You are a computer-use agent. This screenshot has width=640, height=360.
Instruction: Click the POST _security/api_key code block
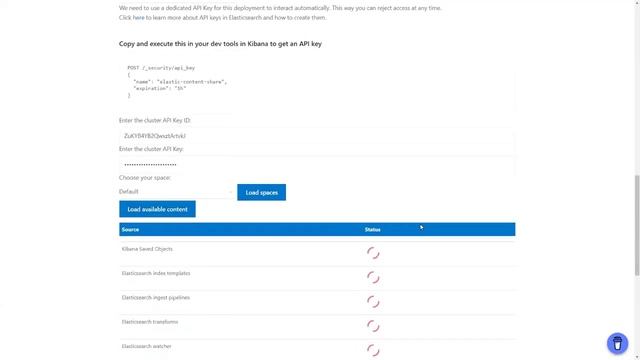pyautogui.click(x=317, y=82)
